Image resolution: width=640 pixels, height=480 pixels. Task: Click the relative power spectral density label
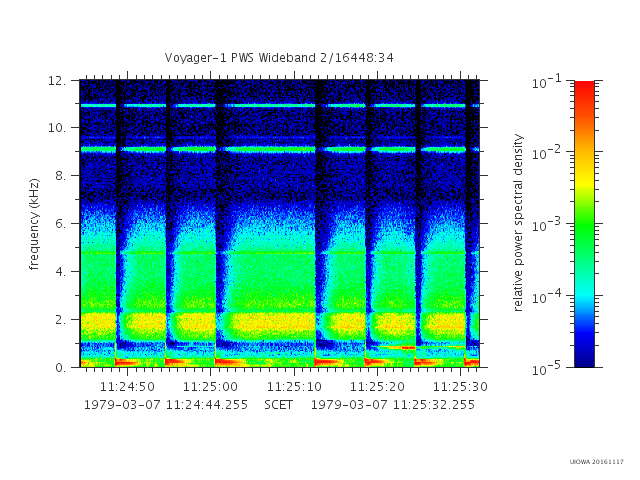pos(518,223)
